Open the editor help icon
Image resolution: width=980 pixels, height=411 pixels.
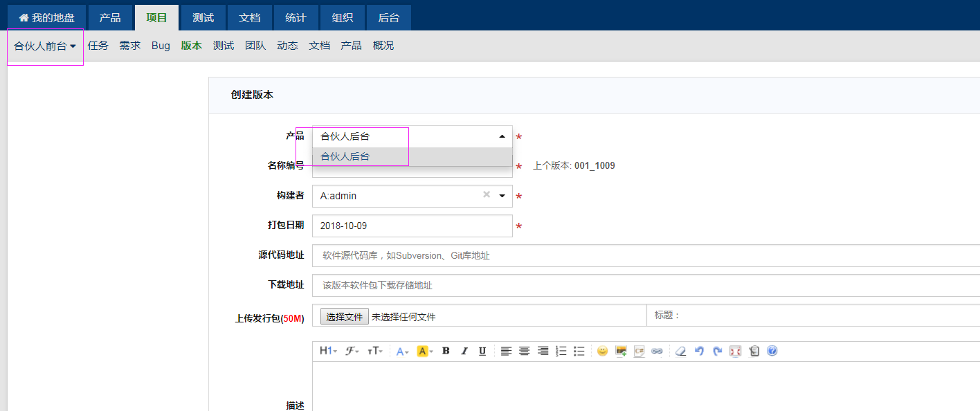pyautogui.click(x=772, y=351)
